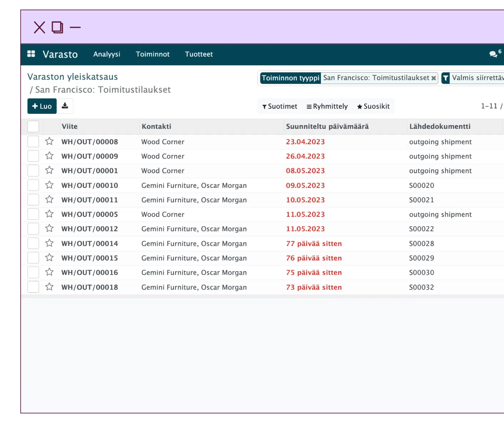Open the Suosikit favorites dropdown
The height and width of the screenshot is (423, 504).
coord(373,106)
